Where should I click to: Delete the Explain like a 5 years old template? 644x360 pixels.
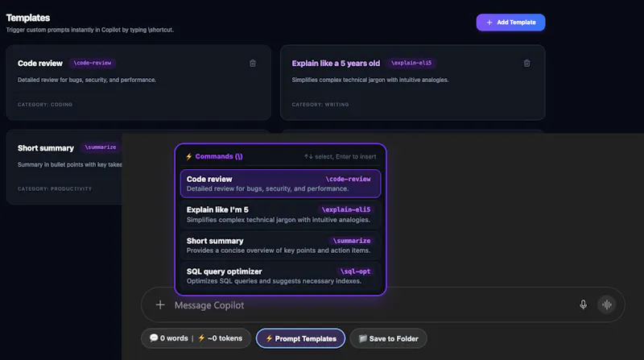point(527,64)
